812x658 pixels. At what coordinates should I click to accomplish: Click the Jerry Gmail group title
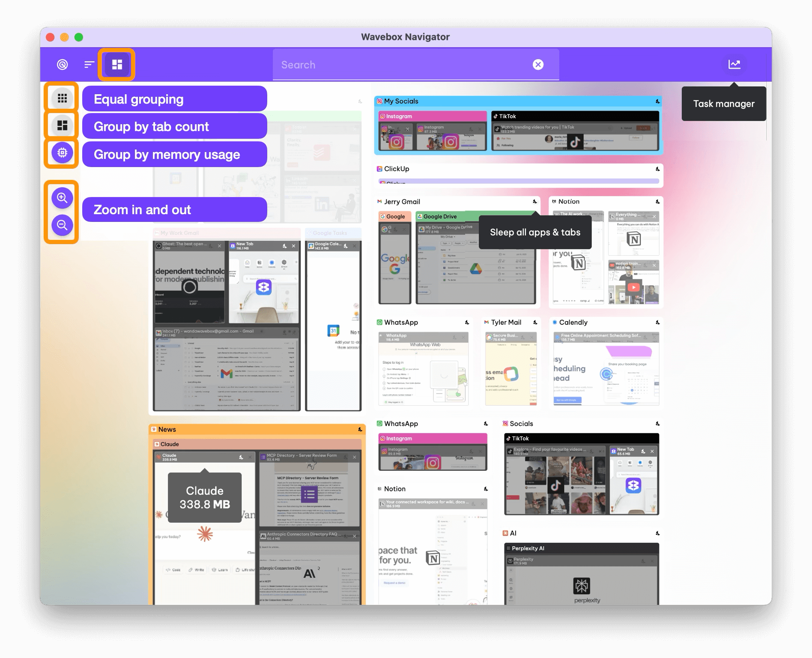[x=402, y=202]
